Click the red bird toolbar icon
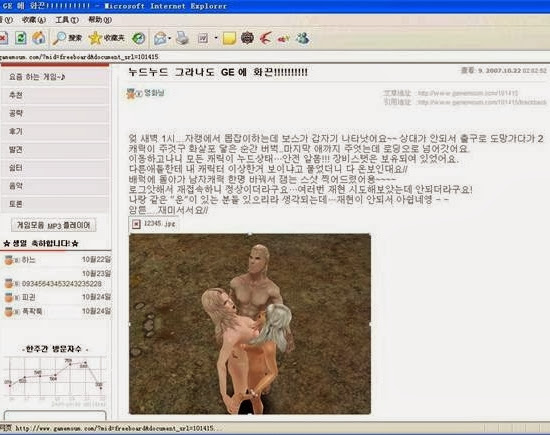This screenshot has height=435, width=550. coord(266,38)
